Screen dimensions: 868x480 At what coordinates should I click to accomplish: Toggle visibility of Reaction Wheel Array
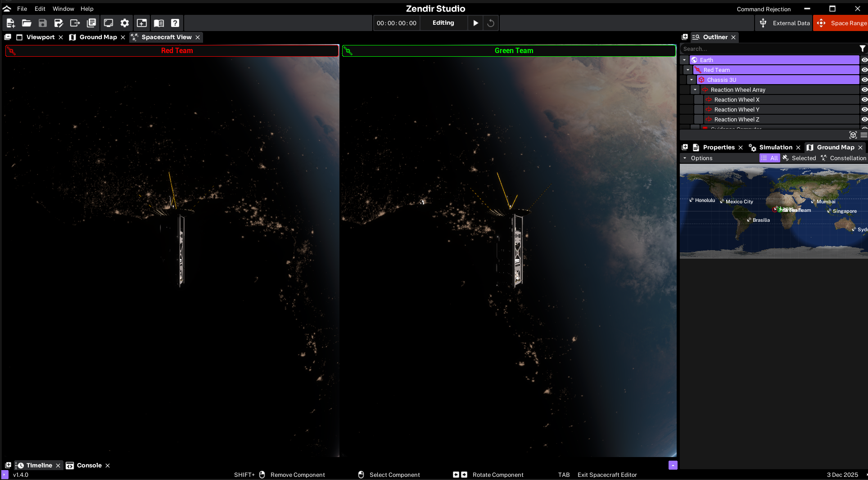coord(864,90)
